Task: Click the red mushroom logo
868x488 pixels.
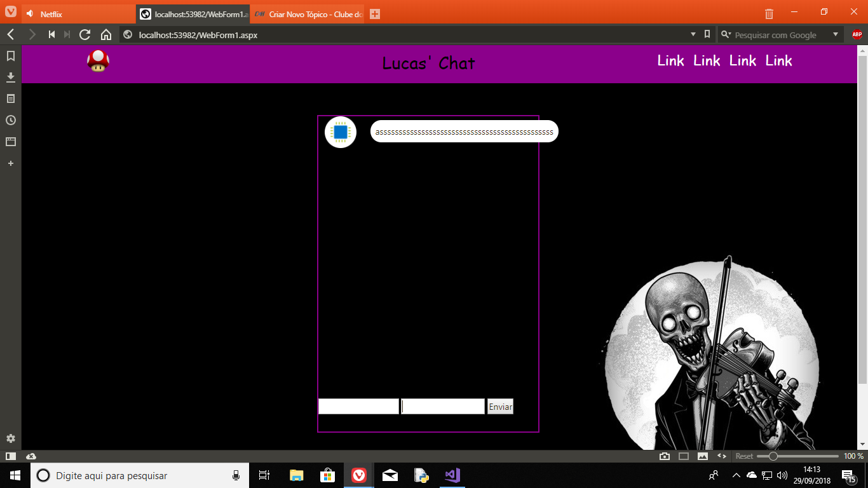Action: coord(98,61)
